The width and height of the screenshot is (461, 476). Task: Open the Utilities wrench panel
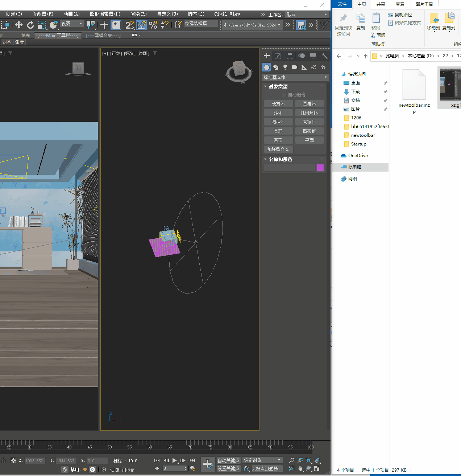tap(324, 56)
